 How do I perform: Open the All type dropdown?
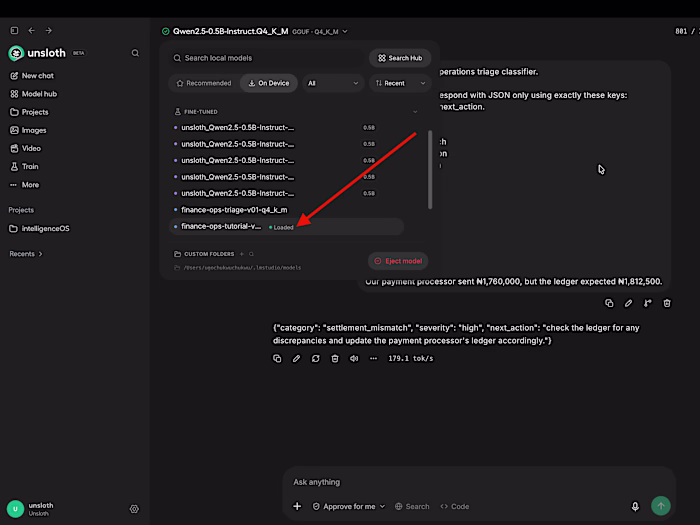(x=333, y=83)
